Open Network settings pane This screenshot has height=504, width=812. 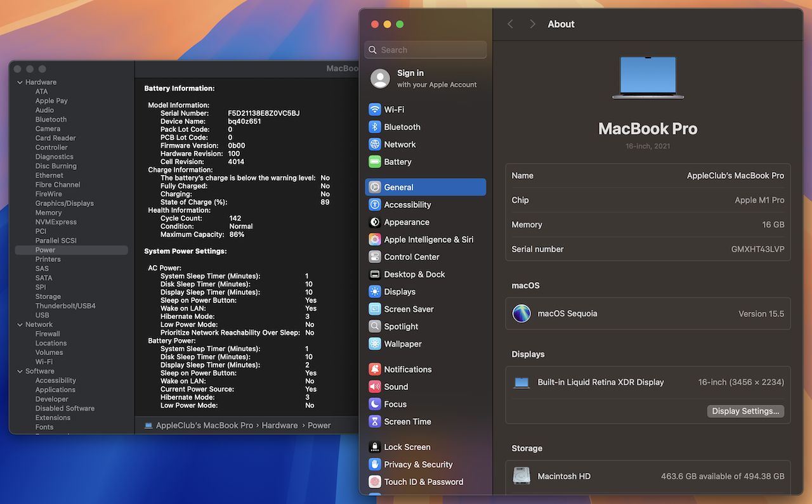coord(426,145)
